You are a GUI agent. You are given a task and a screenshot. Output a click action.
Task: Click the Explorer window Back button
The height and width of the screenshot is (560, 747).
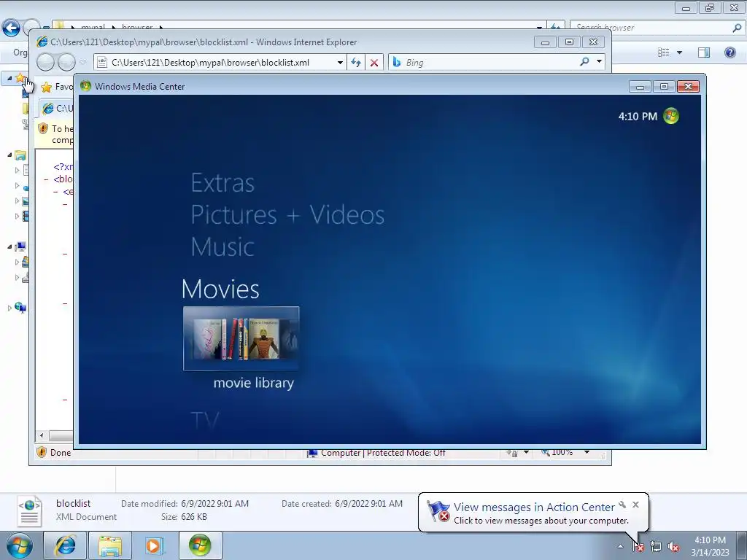coord(11,28)
